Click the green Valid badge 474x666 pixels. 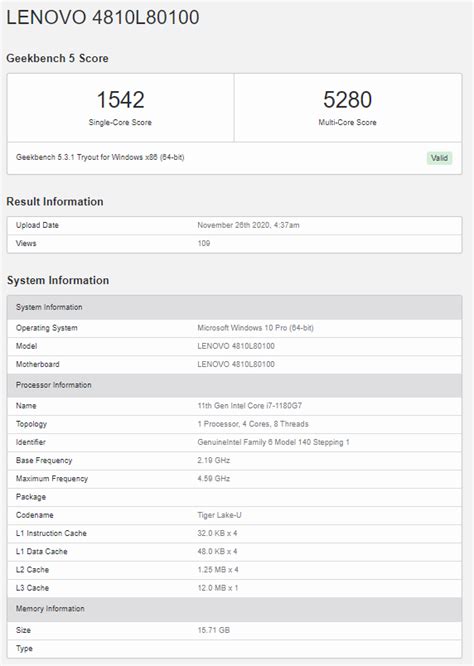[x=439, y=158]
